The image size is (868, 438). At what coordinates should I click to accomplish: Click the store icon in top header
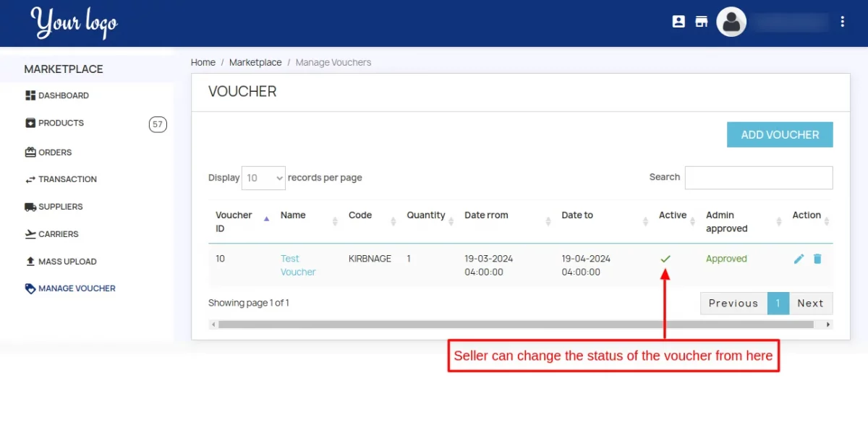pos(701,22)
